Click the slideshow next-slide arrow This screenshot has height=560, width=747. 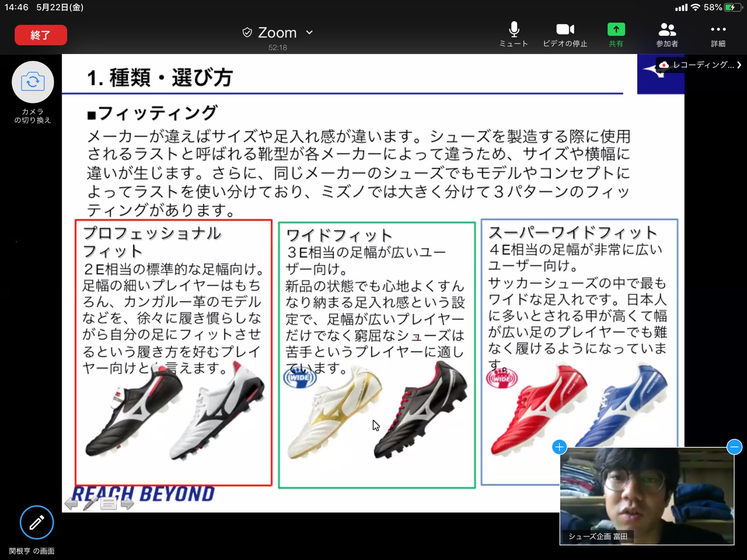(127, 503)
